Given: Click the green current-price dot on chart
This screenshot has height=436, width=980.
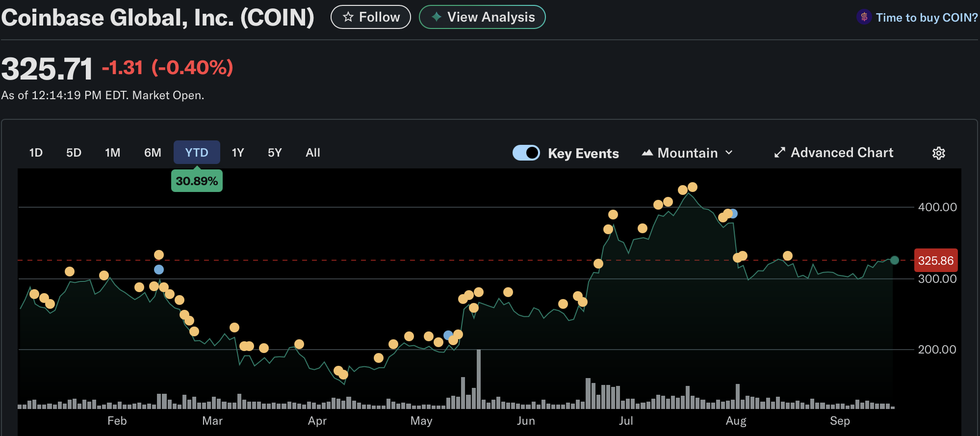Looking at the screenshot, I should pyautogui.click(x=895, y=260).
